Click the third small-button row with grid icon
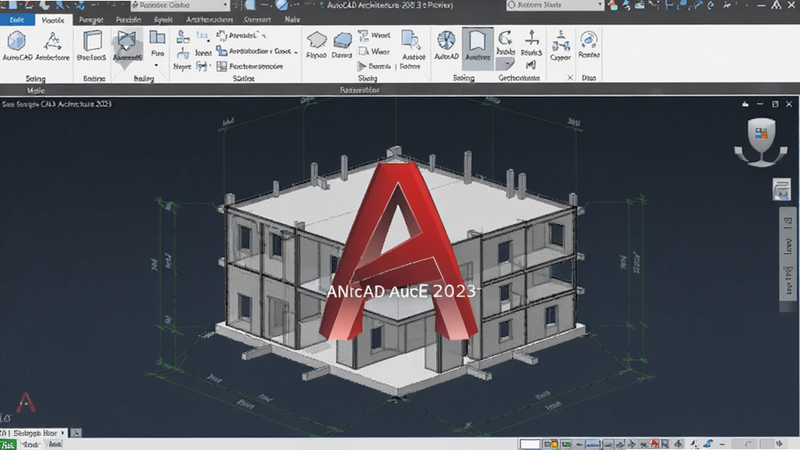Viewport: 800px width, 450px height. coord(250,66)
